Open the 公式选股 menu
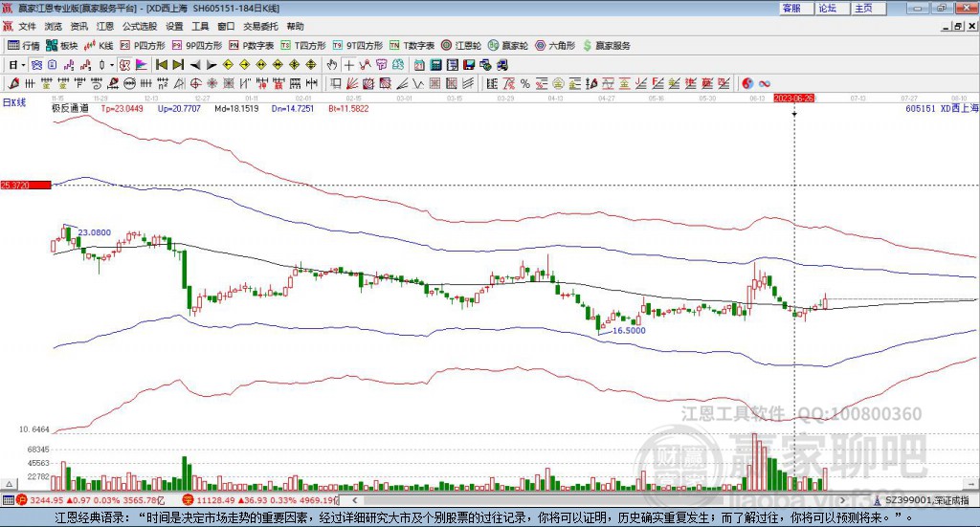Image resolution: width=980 pixels, height=527 pixels. (140, 26)
